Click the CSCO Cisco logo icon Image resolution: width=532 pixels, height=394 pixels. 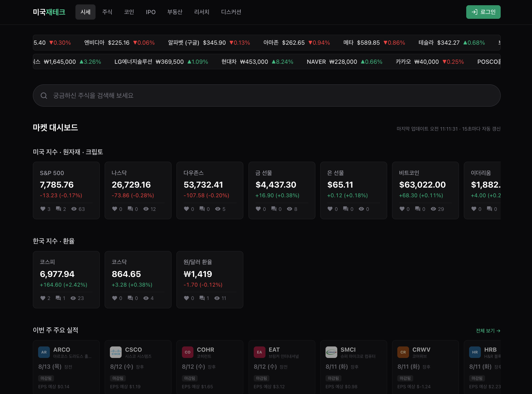pos(116,352)
